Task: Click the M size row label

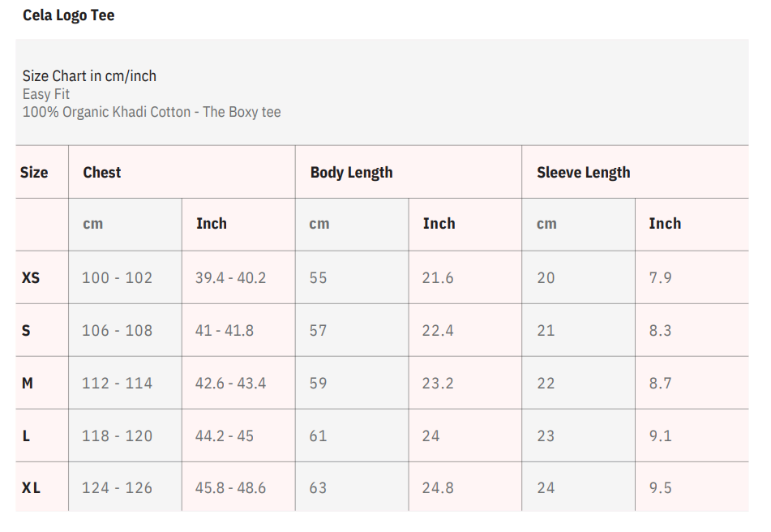Action: click(x=28, y=383)
